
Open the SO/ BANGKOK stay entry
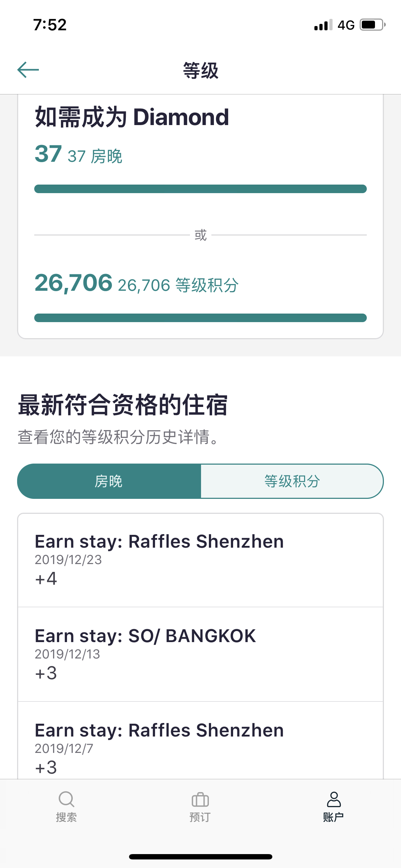[x=200, y=654]
